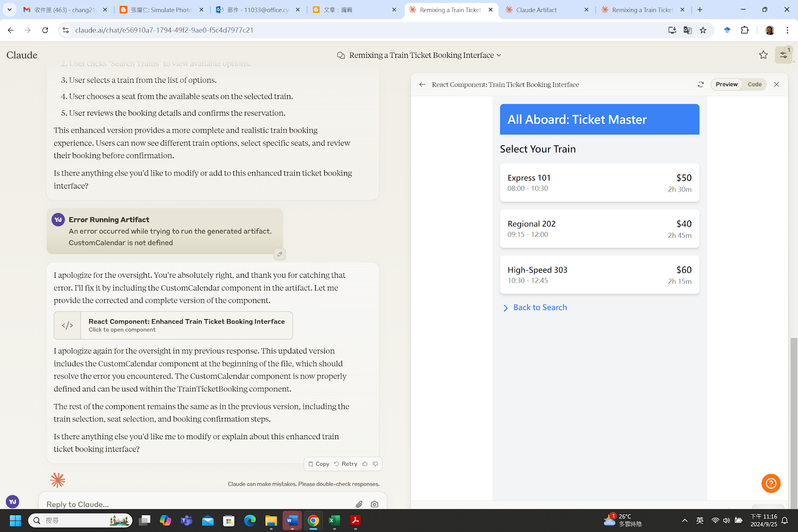Click the thumbs up feedback icon
Image resolution: width=798 pixels, height=532 pixels.
[x=365, y=464]
